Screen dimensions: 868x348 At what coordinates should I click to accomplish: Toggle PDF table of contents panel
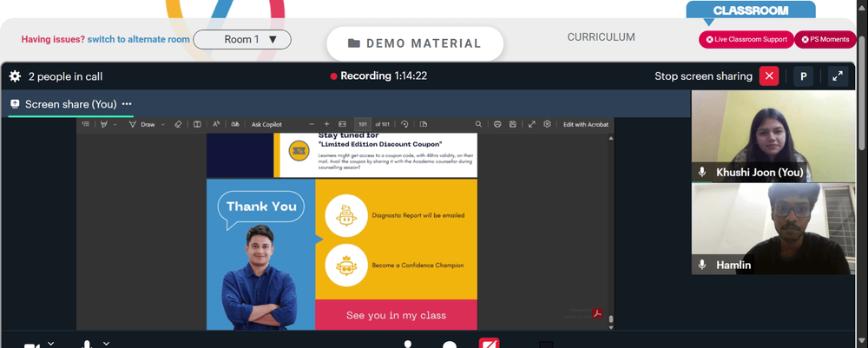coord(86,124)
